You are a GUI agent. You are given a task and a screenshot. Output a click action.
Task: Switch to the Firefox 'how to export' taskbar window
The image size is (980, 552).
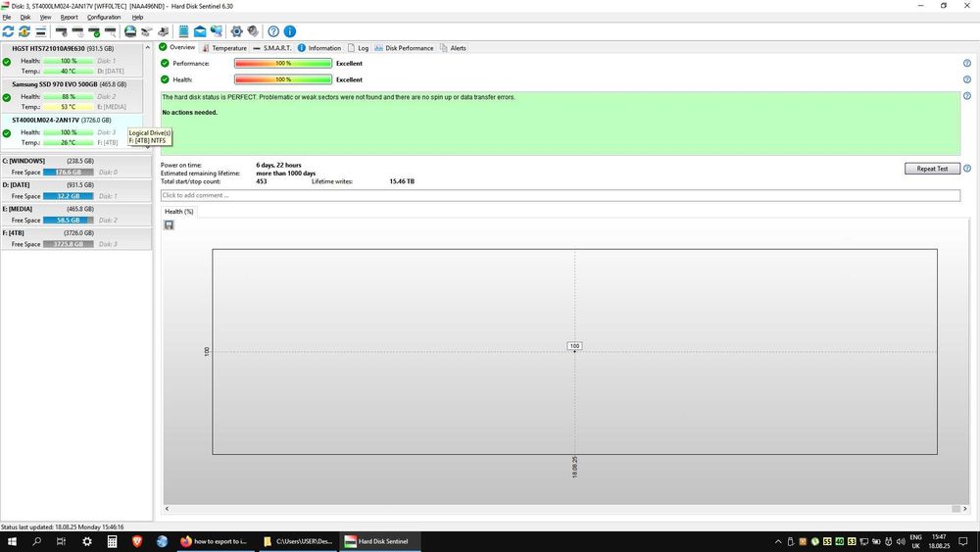coord(215,541)
